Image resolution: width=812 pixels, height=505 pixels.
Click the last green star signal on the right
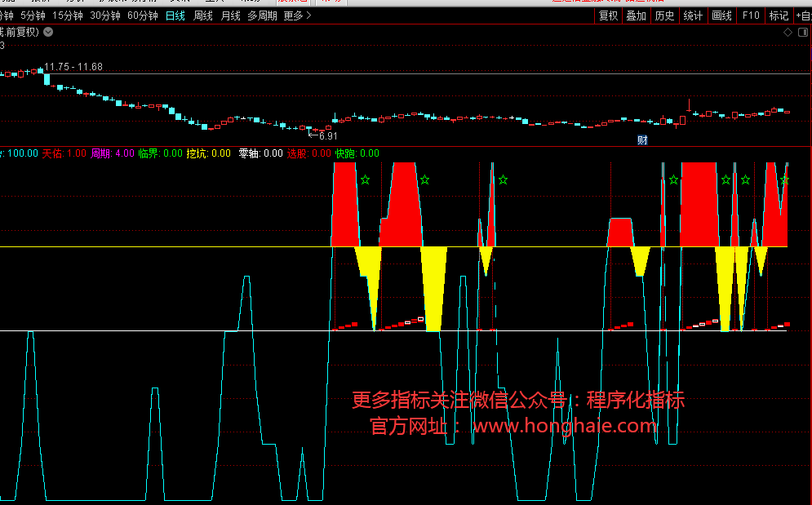pyautogui.click(x=784, y=179)
